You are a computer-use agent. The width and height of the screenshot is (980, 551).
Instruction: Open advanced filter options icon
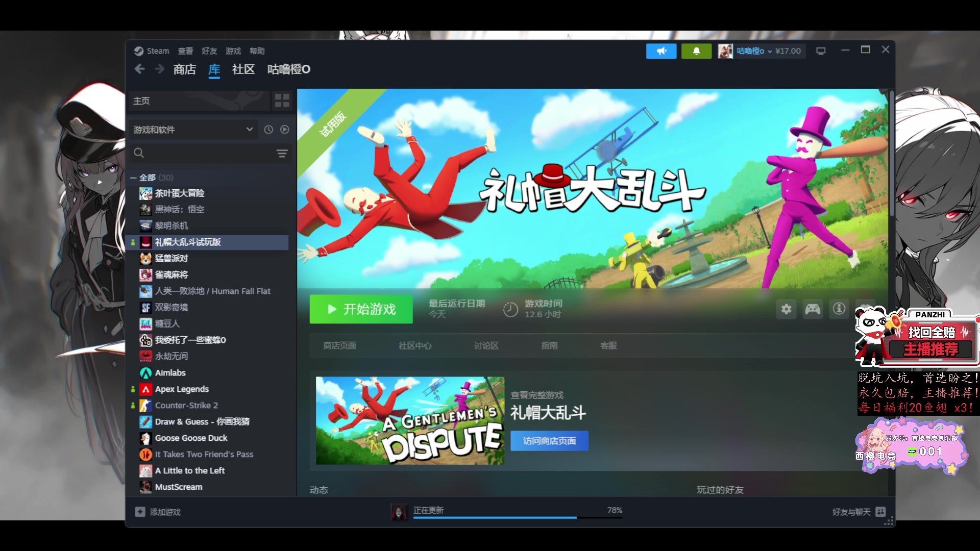click(282, 153)
